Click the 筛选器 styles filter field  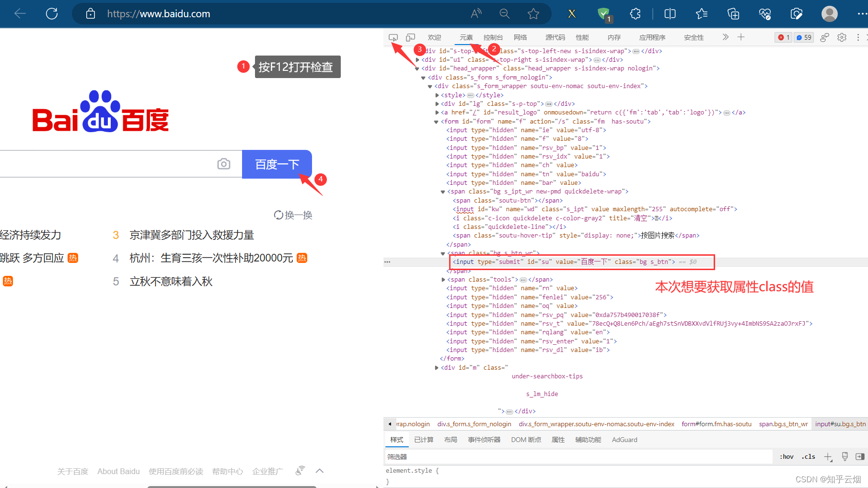point(579,457)
